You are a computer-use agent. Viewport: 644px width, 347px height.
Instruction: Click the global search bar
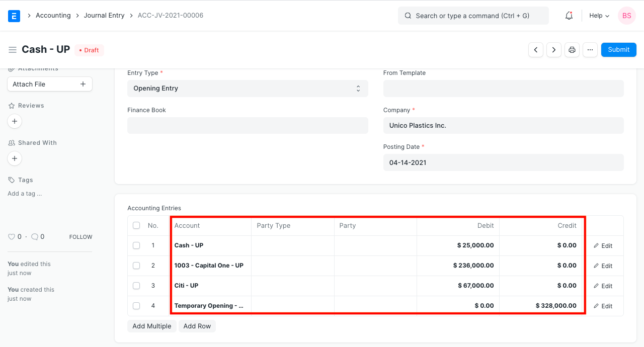473,16
